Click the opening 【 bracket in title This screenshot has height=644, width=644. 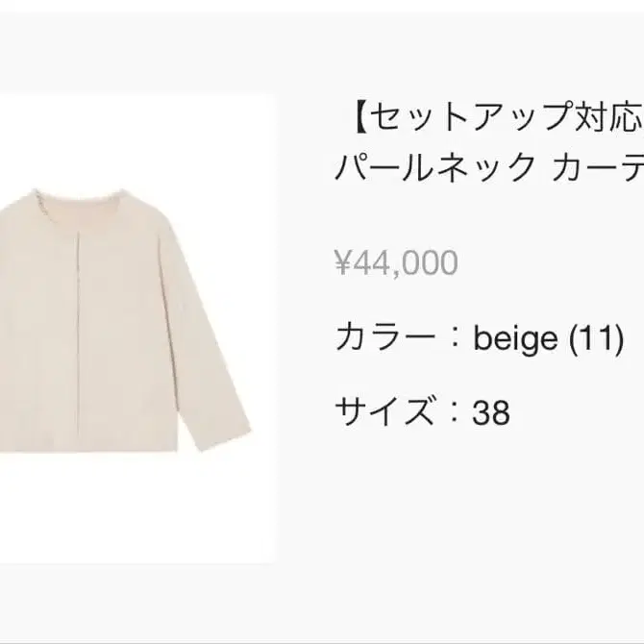[352, 119]
